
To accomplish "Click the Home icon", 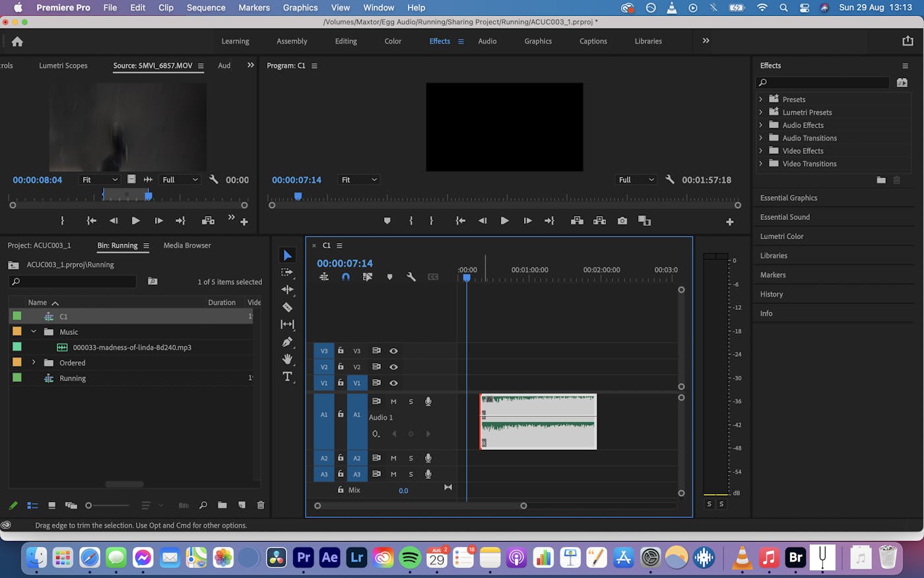I will click(17, 41).
